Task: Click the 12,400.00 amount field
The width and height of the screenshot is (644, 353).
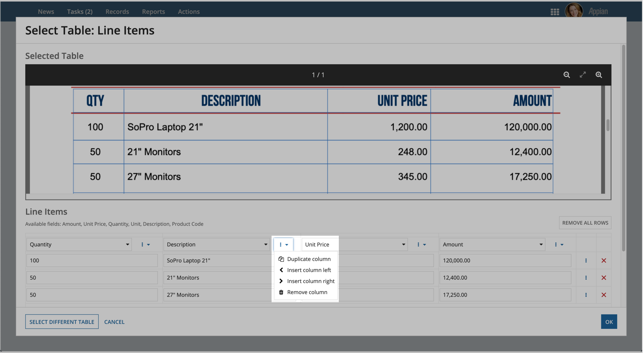Action: tap(505, 278)
